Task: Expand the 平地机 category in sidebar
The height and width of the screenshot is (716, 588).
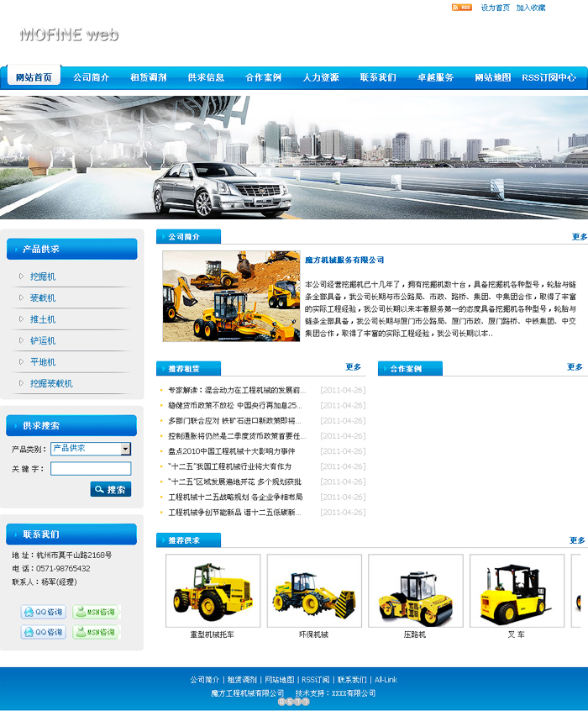Action: [x=43, y=362]
